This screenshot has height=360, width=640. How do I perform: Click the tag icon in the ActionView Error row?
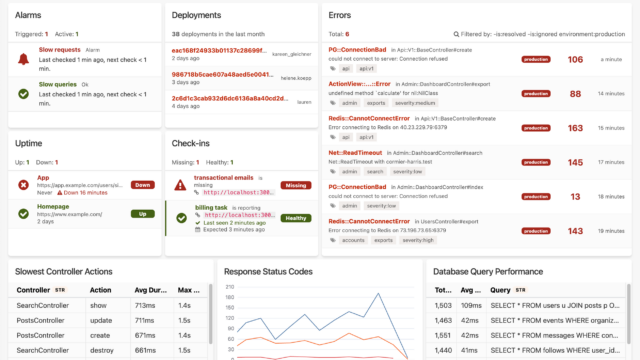pos(333,103)
